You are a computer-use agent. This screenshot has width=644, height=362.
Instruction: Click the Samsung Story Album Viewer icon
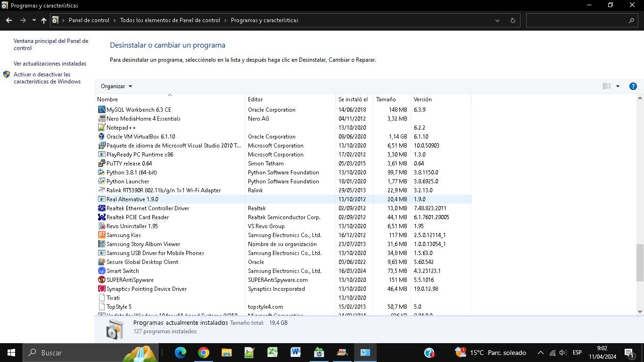(x=101, y=244)
